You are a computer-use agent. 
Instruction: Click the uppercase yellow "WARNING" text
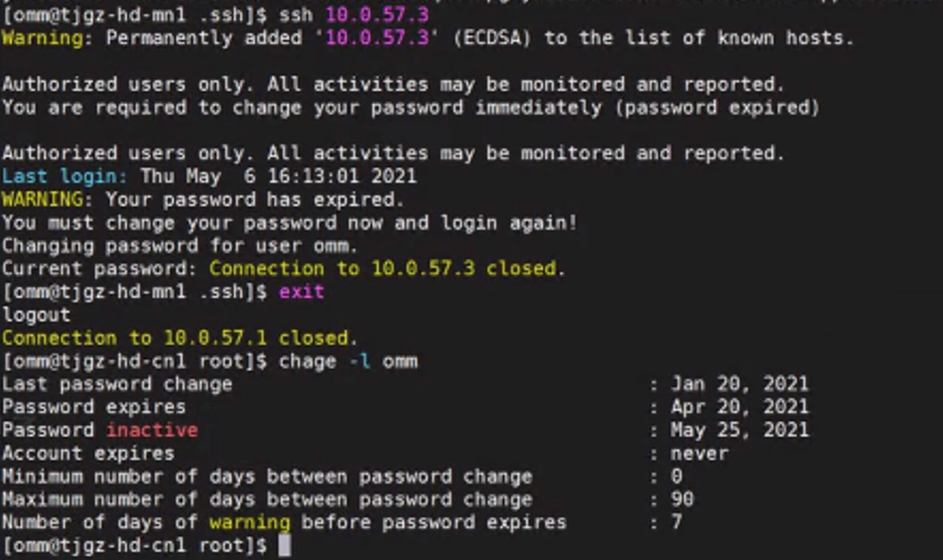pos(42,200)
